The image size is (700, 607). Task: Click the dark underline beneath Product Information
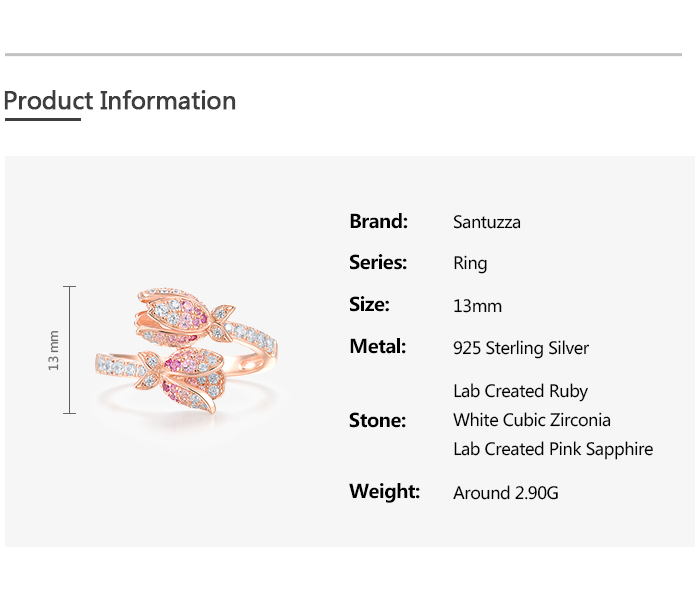click(x=42, y=119)
